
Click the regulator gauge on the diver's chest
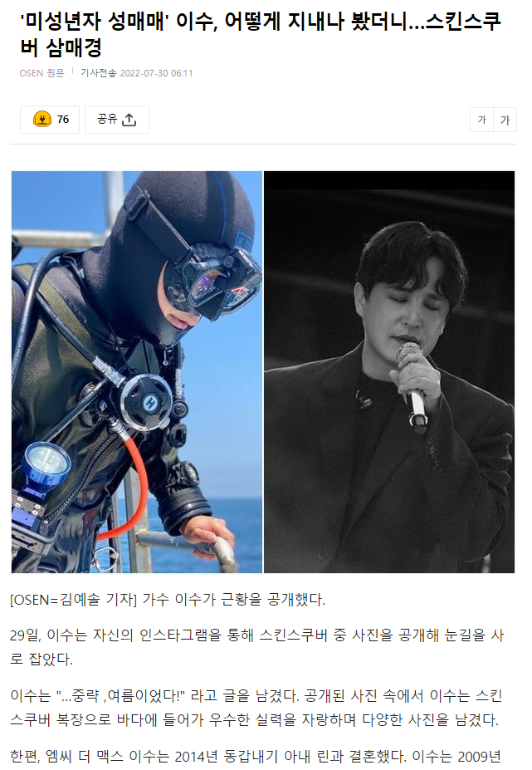coord(147,402)
